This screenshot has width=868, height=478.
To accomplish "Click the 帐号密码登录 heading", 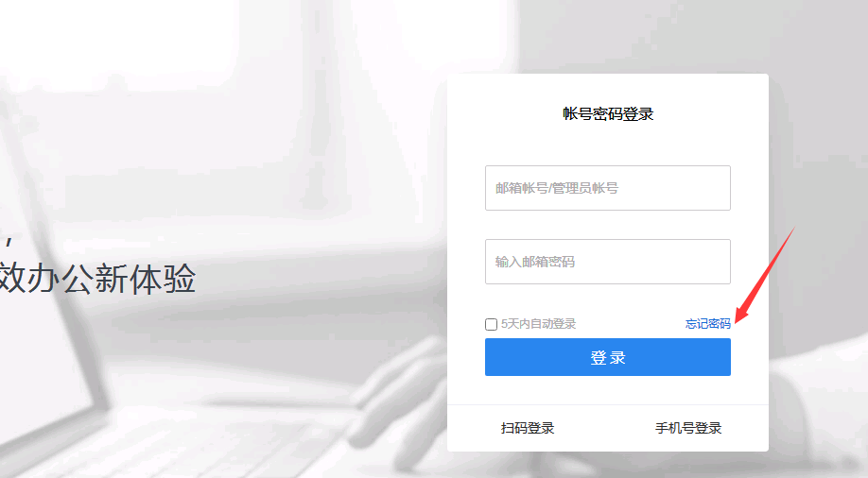I will point(608,114).
